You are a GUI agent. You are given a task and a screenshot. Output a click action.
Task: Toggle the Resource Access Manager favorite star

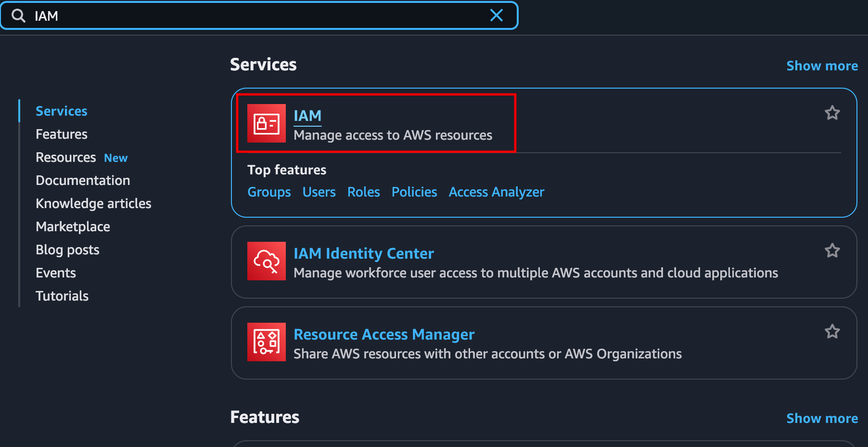pyautogui.click(x=833, y=331)
